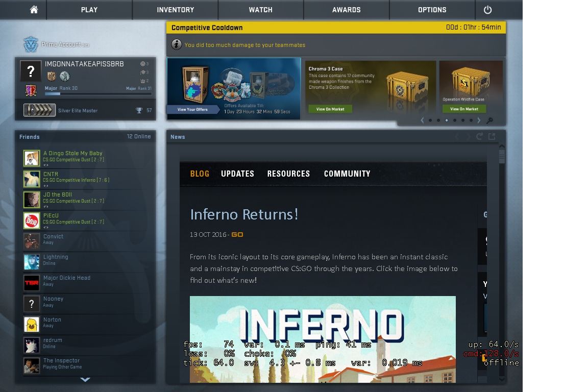Click Nooney's question-mark avatar
Screen dimensions: 588x392
[x=32, y=304]
